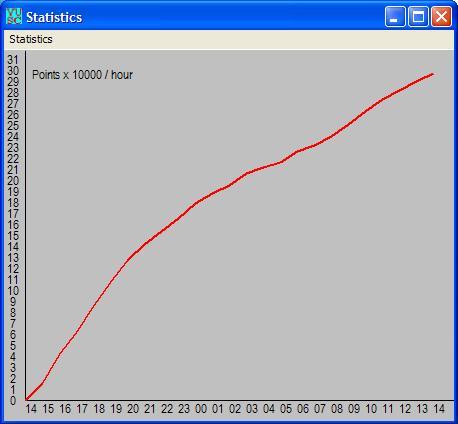Click the Statistics window title text
Image resolution: width=458 pixels, height=424 pixels.
[x=54, y=17]
